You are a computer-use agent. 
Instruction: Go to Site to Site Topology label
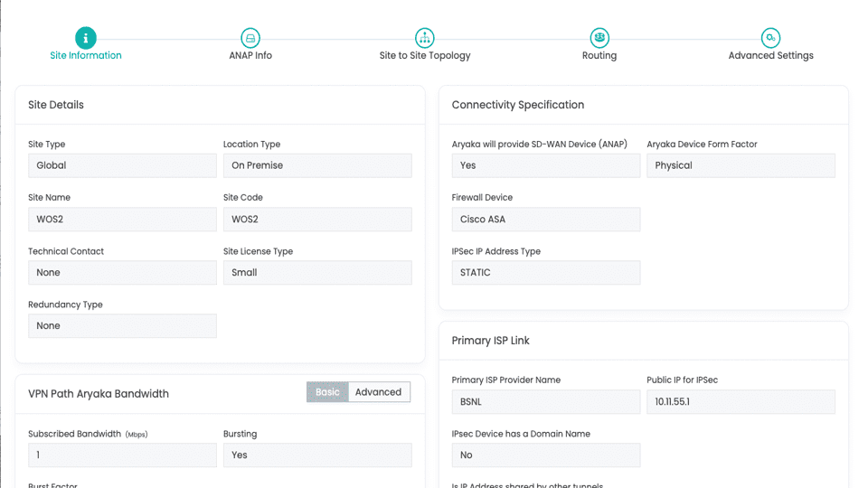(x=425, y=55)
